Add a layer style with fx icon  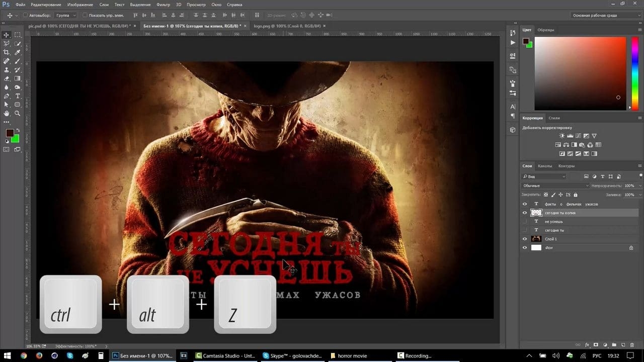click(x=587, y=345)
